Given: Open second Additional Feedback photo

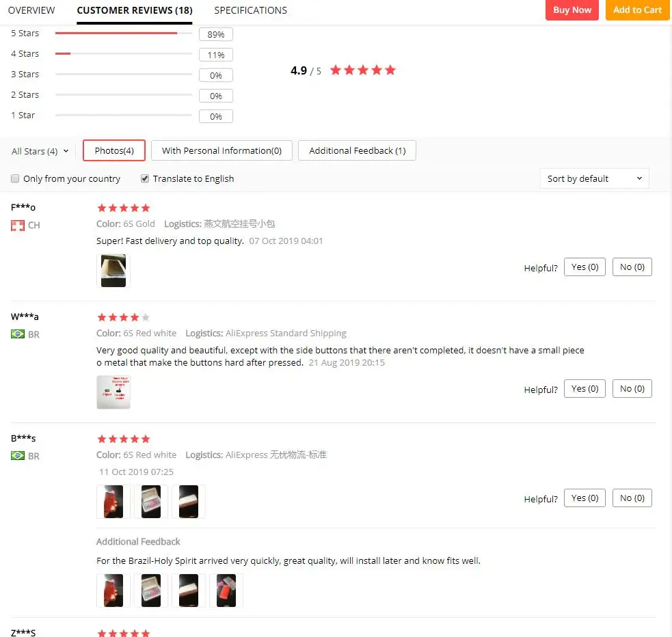Looking at the screenshot, I should point(151,591).
